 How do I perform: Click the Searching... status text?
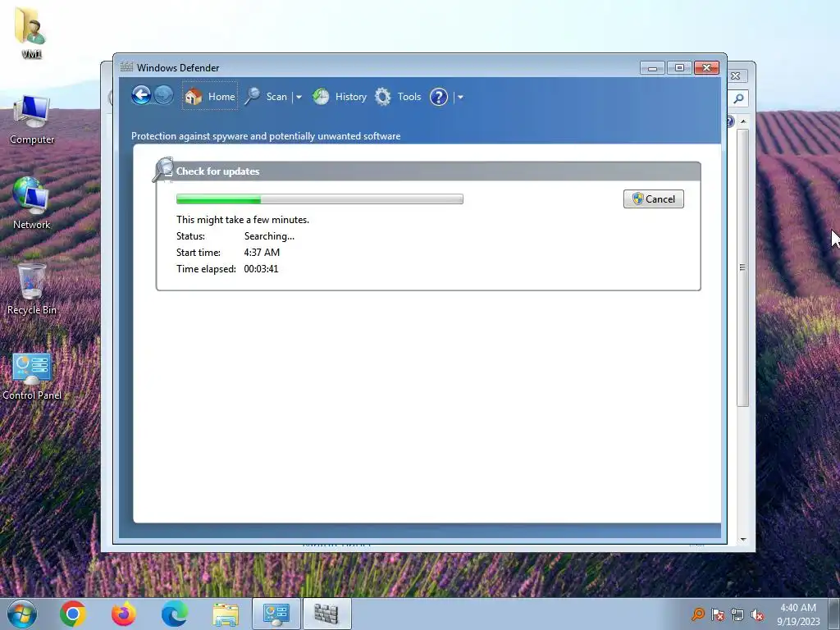(x=269, y=235)
